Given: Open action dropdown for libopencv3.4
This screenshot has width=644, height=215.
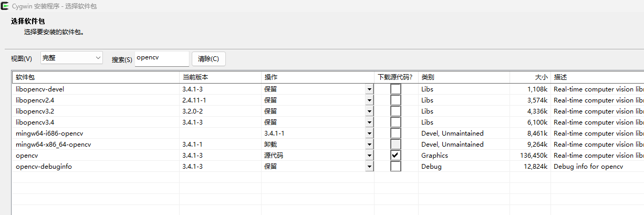Looking at the screenshot, I should 370,122.
